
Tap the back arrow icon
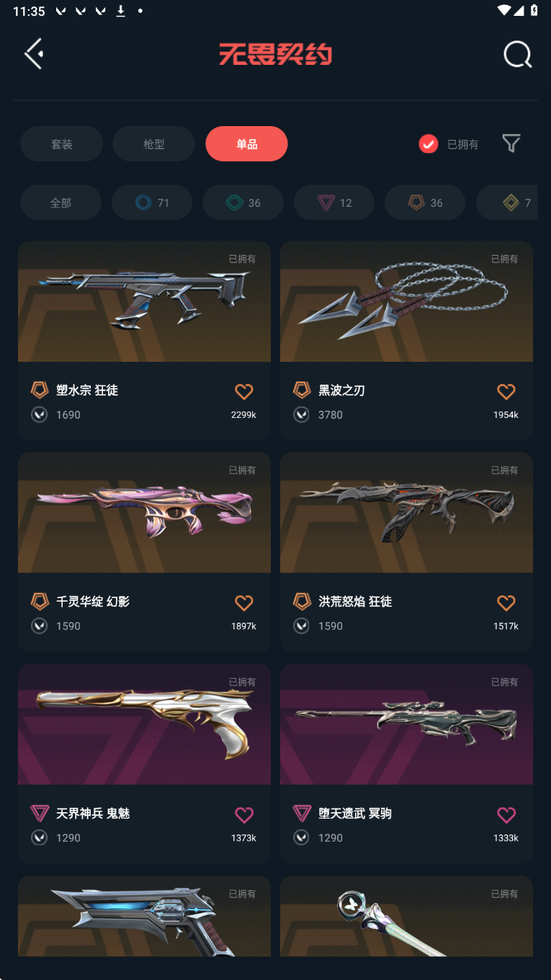(x=34, y=54)
